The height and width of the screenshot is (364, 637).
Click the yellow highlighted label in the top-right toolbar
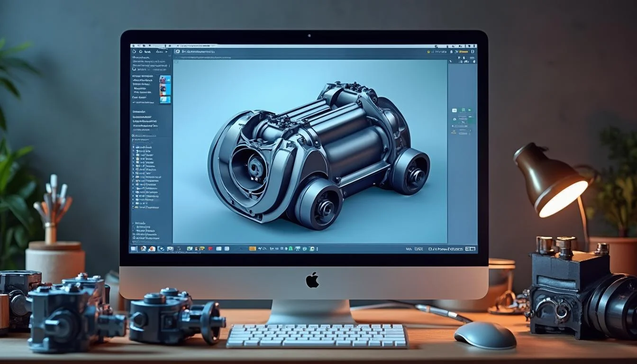pyautogui.click(x=464, y=52)
